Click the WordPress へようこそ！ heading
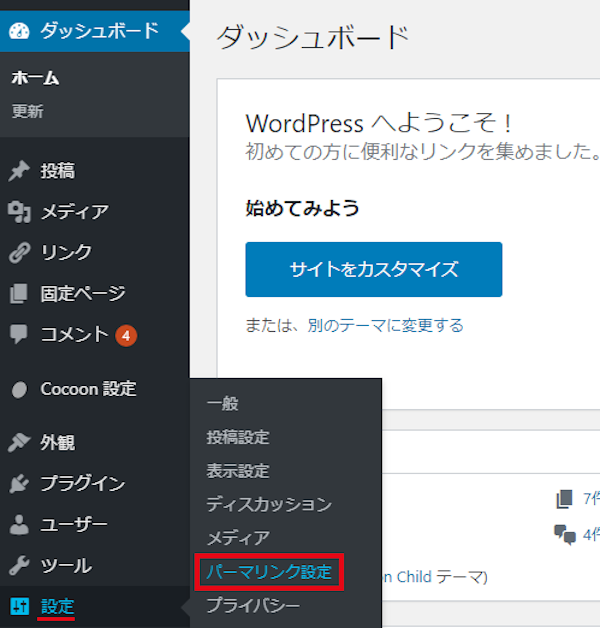This screenshot has height=628, width=600. (379, 123)
